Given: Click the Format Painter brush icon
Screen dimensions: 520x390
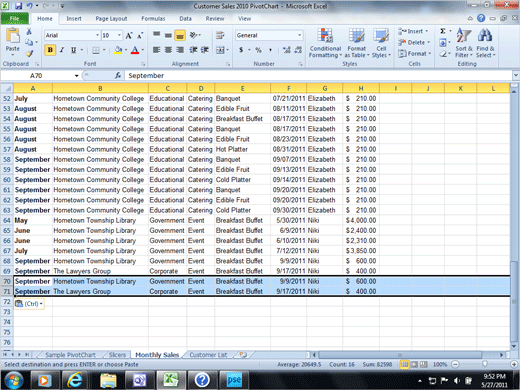Looking at the screenshot, I should click(x=29, y=53).
